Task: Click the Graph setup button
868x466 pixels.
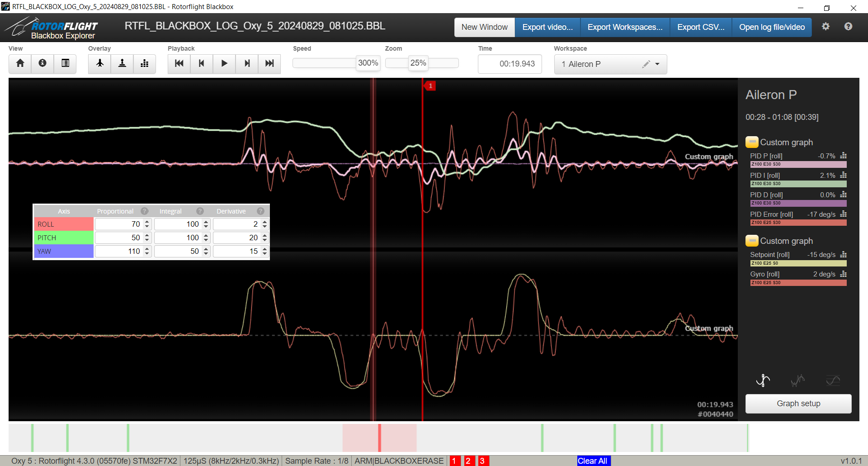Action: 798,404
